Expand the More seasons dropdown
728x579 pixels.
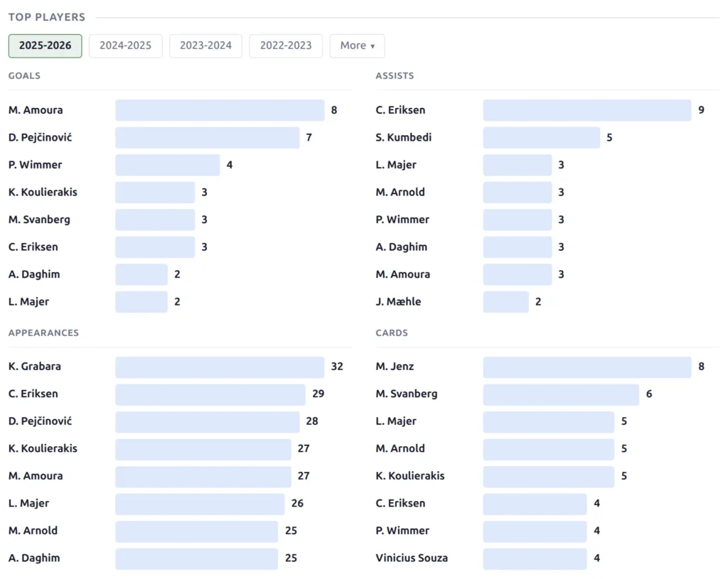pos(357,45)
